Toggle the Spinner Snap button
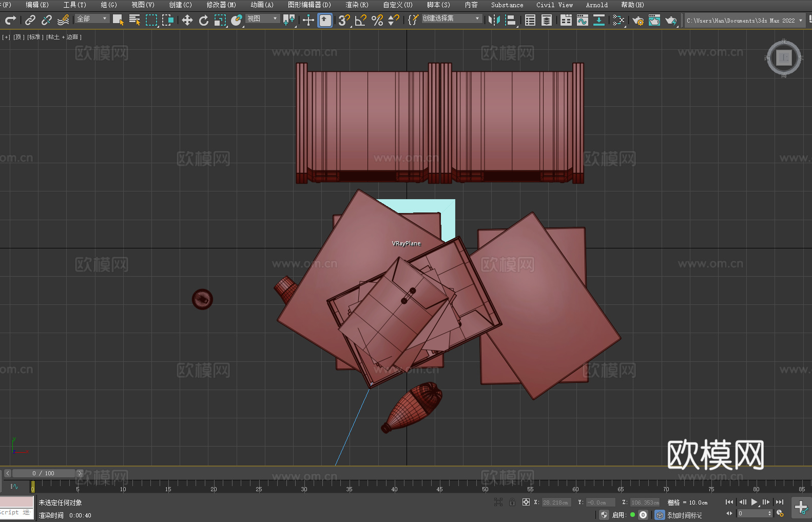Image resolution: width=812 pixels, height=522 pixels. point(394,20)
